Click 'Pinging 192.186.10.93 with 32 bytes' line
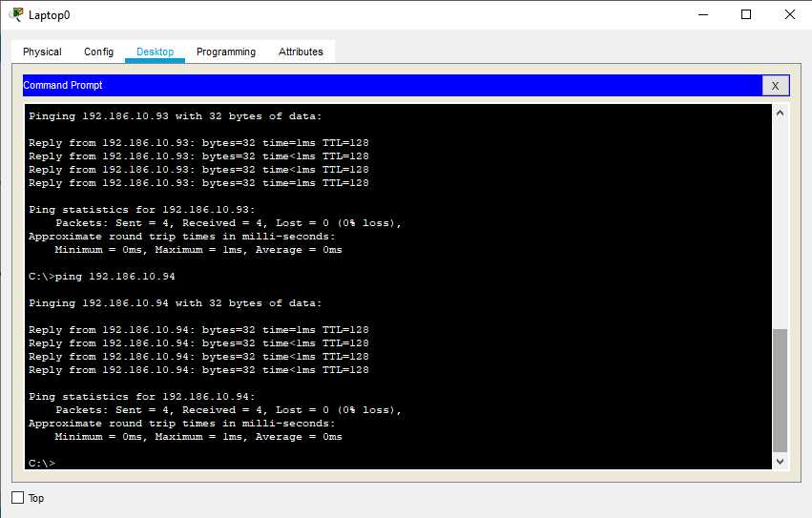812x518 pixels. point(175,116)
